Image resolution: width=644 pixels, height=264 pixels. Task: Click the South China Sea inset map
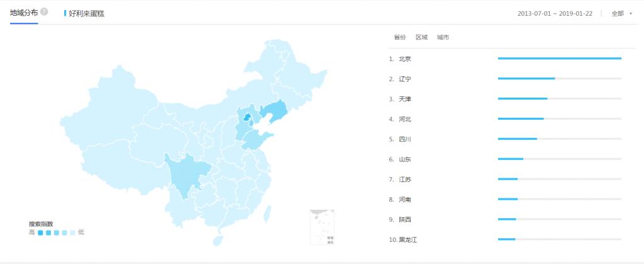point(322,227)
